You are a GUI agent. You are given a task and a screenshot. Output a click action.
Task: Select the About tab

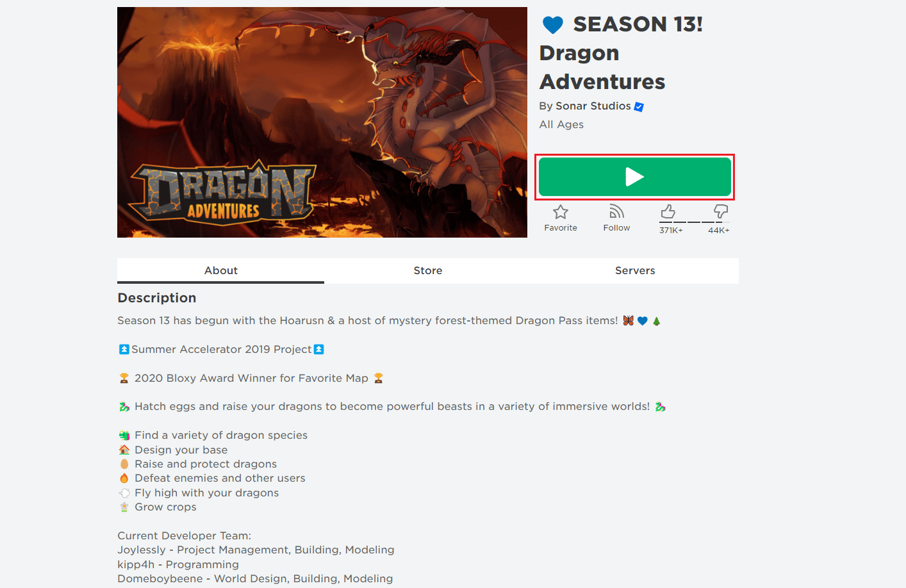220,270
